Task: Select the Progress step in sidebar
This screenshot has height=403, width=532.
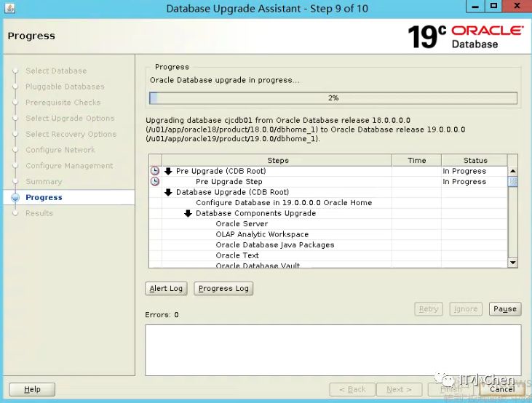Action: (x=44, y=197)
